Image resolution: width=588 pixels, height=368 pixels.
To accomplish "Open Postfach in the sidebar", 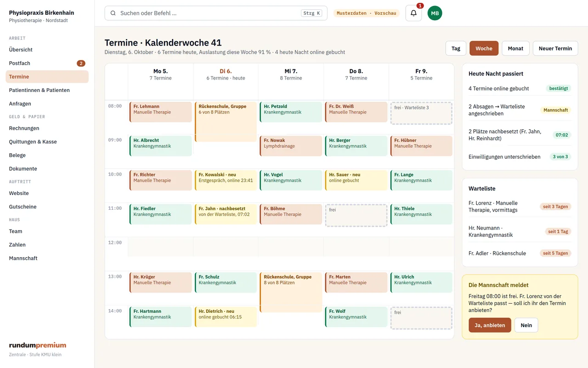I will (47, 63).
